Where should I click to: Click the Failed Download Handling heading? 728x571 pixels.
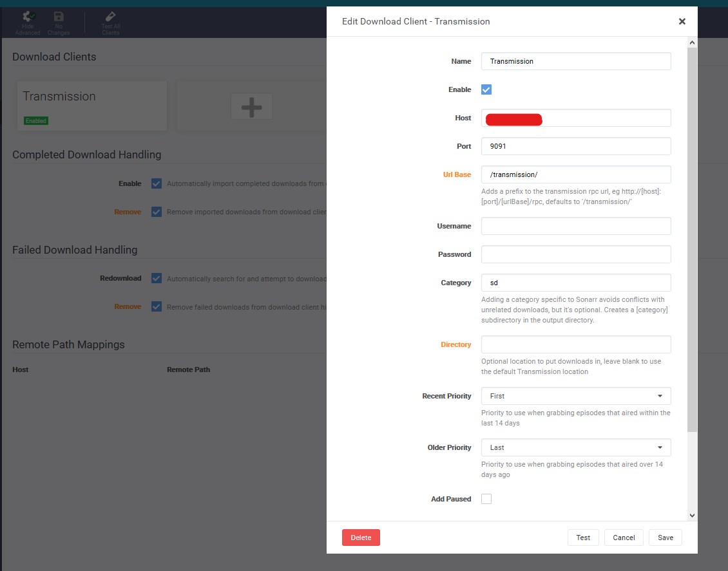click(75, 250)
